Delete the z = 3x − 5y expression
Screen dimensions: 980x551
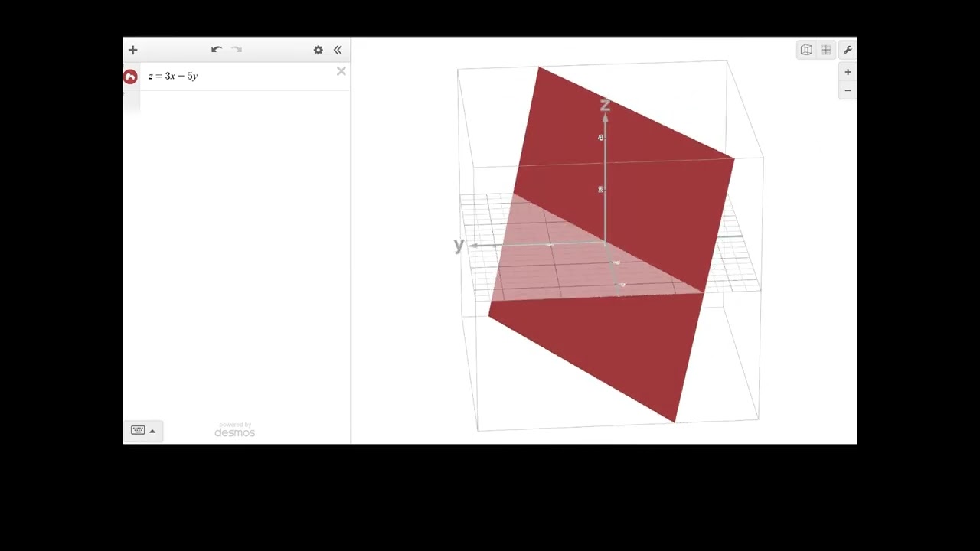[341, 71]
